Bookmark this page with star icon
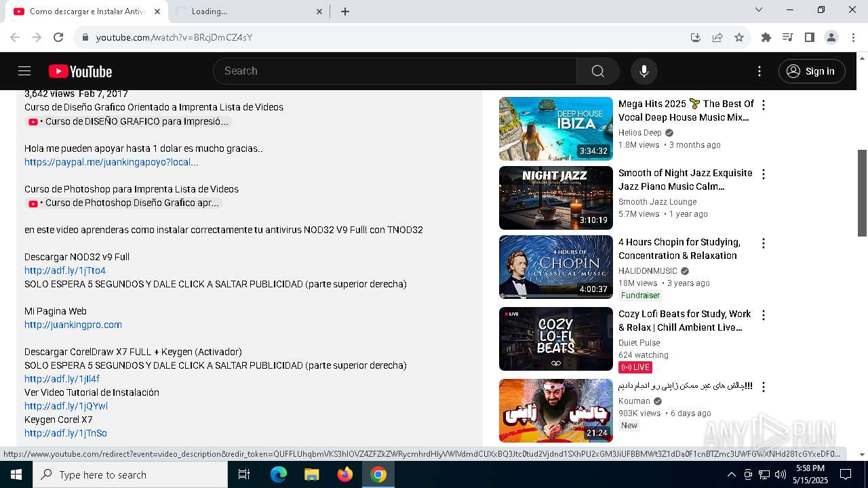Viewport: 868px width, 488px height. [739, 37]
